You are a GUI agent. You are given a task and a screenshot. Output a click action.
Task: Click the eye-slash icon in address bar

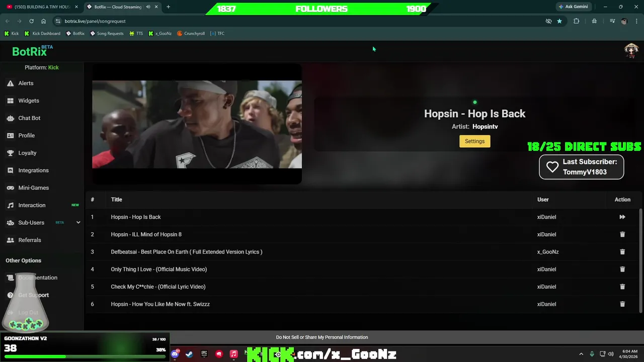[x=549, y=21]
